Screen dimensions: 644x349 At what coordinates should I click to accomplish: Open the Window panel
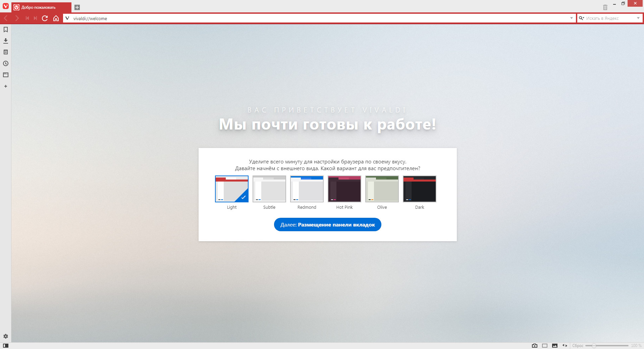6,75
